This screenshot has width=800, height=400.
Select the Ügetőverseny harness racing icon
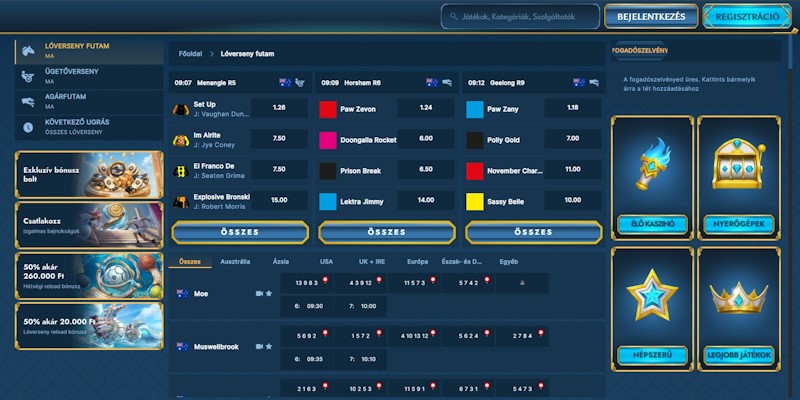click(x=28, y=77)
